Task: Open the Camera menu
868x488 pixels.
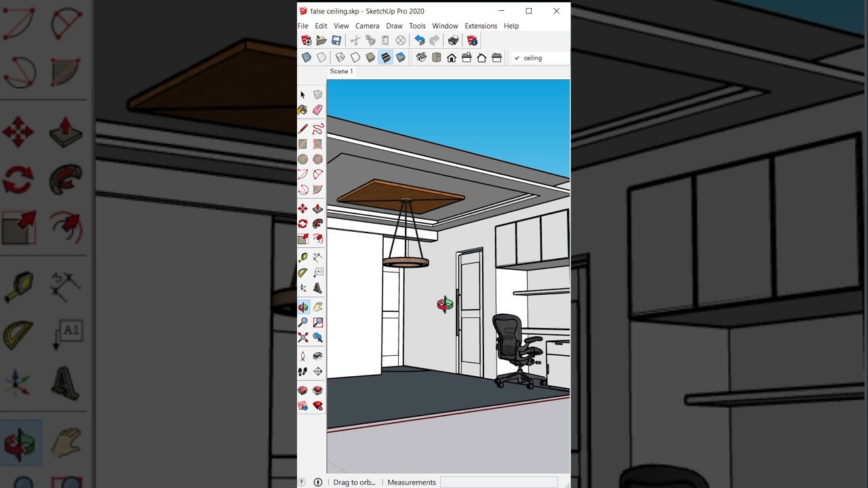Action: click(368, 26)
